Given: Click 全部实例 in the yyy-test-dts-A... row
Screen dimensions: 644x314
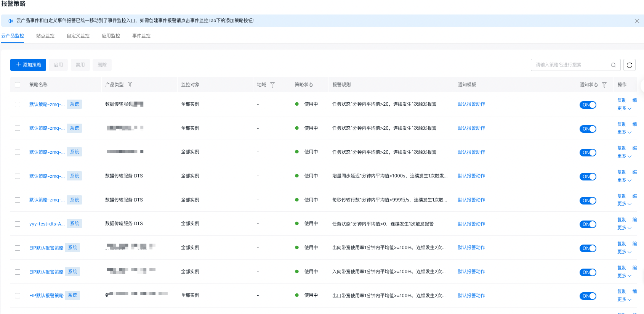Looking at the screenshot, I should (x=190, y=224).
